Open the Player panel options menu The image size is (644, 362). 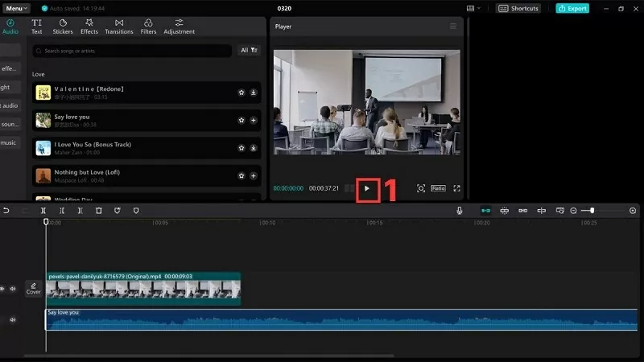coord(452,27)
